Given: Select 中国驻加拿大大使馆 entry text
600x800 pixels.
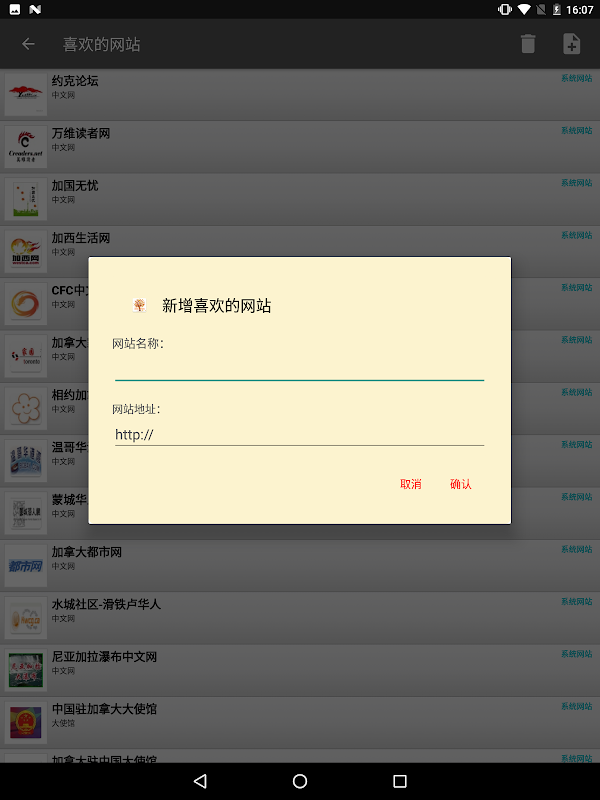Looking at the screenshot, I should click(104, 709).
